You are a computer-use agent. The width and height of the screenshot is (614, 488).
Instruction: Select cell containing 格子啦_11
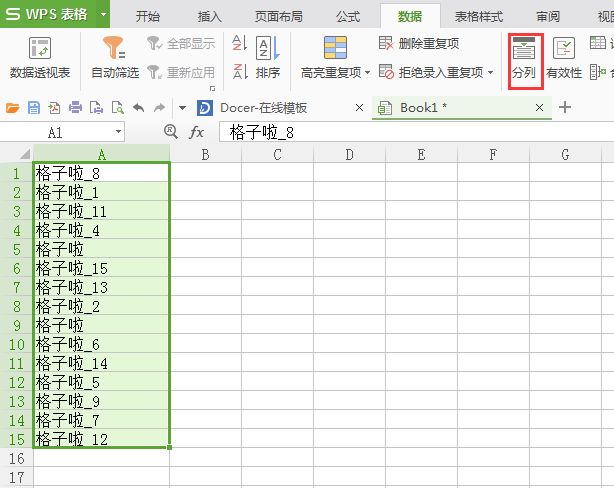101,211
